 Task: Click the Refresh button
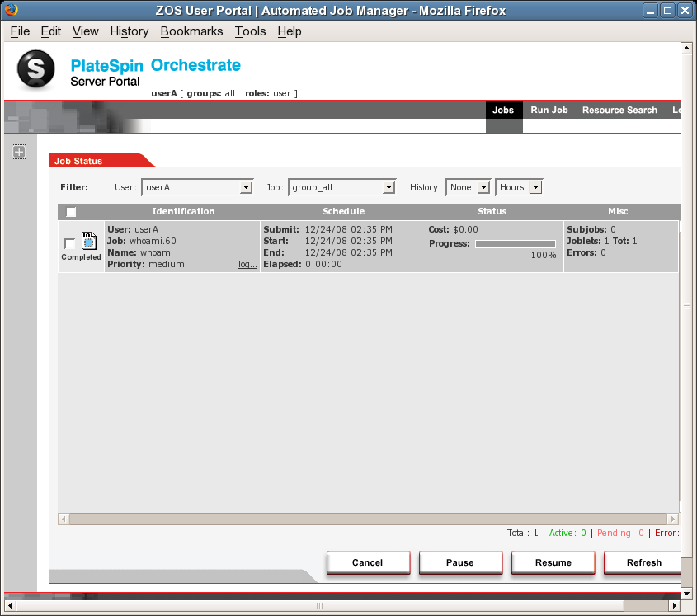[643, 562]
